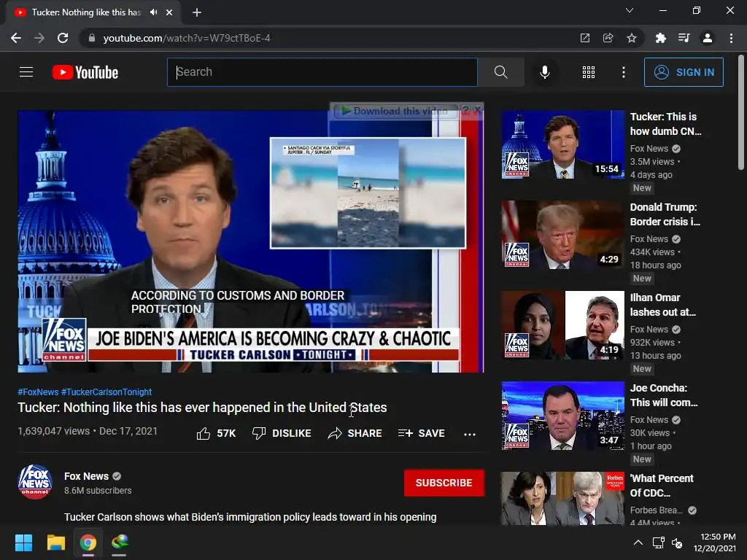Open Ilhan Omar lashes out video thumbnail

(562, 325)
